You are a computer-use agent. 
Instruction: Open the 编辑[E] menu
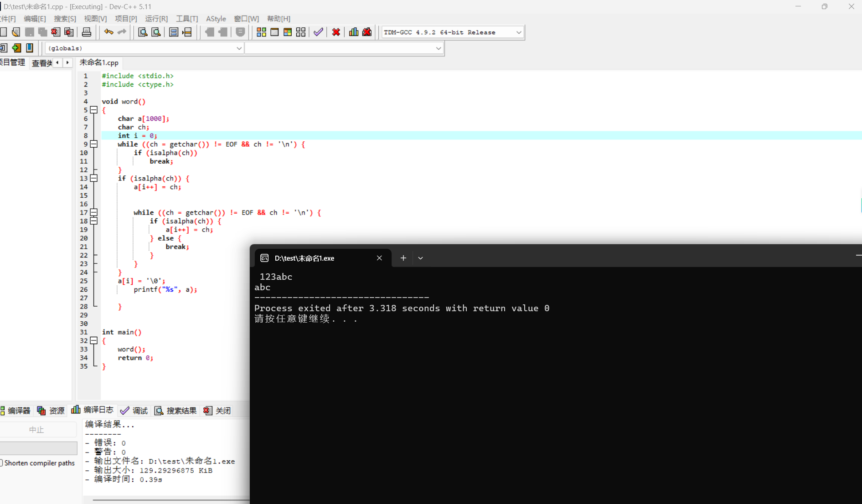35,19
